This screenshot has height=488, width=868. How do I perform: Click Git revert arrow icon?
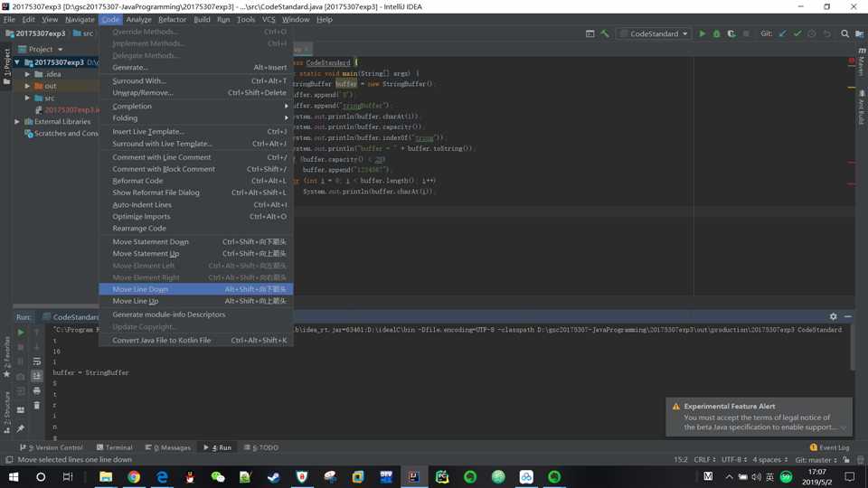tap(827, 33)
